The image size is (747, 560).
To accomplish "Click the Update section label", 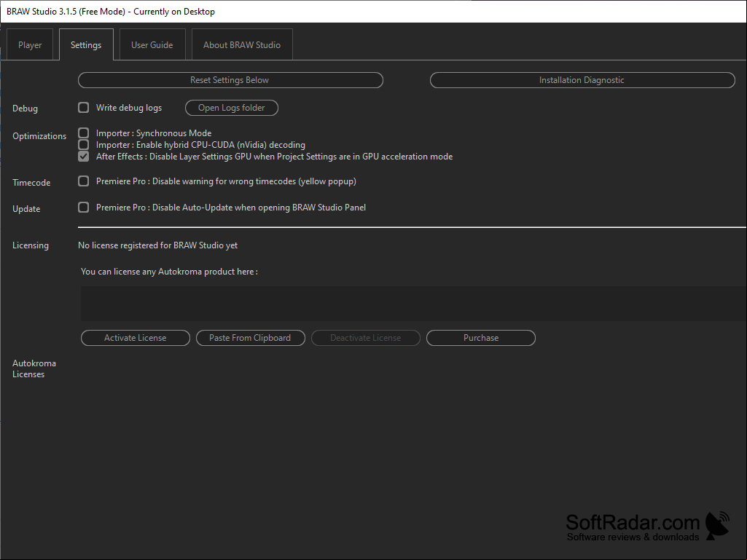I will pos(26,208).
